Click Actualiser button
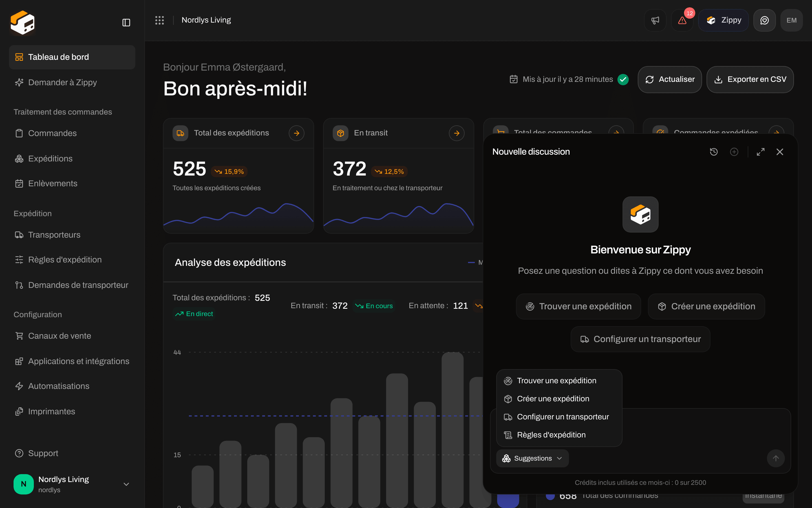 pyautogui.click(x=670, y=79)
